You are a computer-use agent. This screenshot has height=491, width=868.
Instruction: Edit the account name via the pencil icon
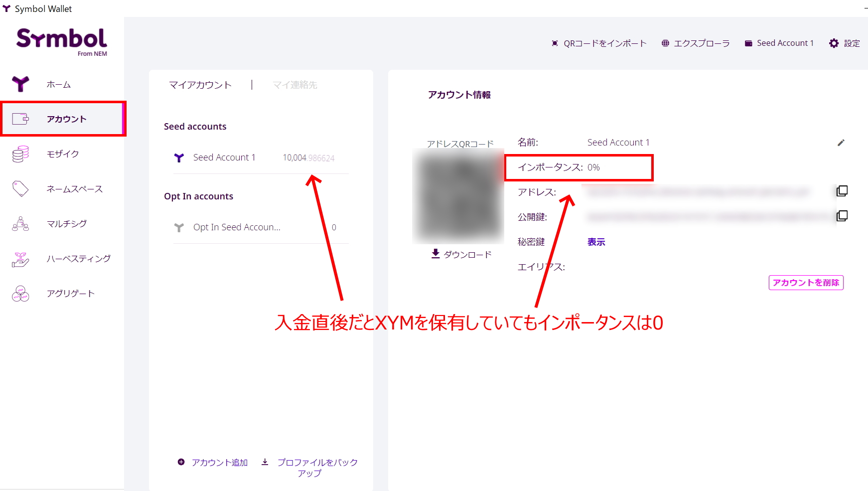pyautogui.click(x=841, y=143)
